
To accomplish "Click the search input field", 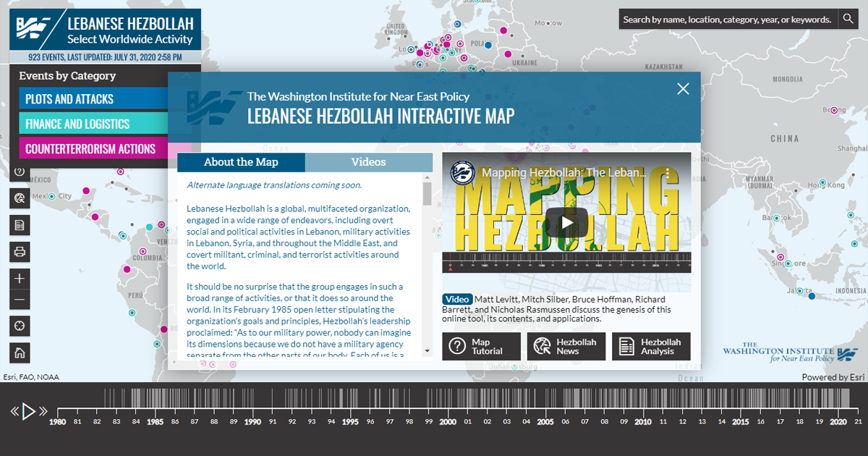I will click(x=728, y=20).
